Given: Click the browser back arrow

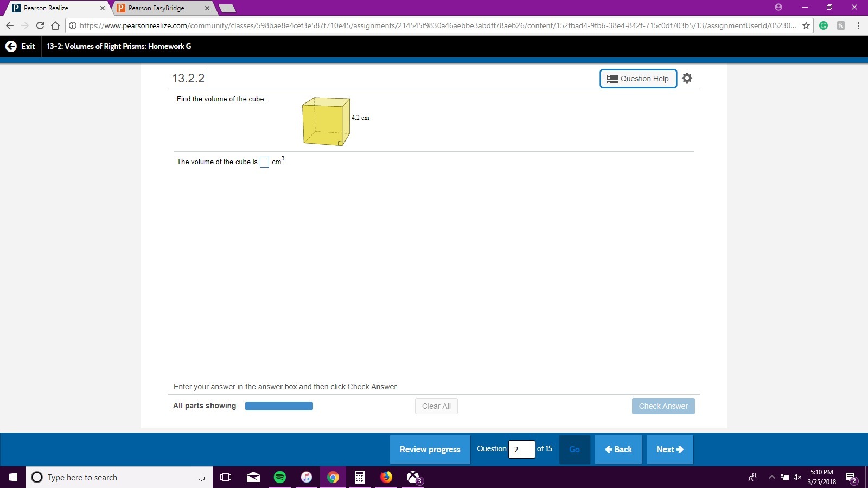Looking at the screenshot, I should (10, 25).
